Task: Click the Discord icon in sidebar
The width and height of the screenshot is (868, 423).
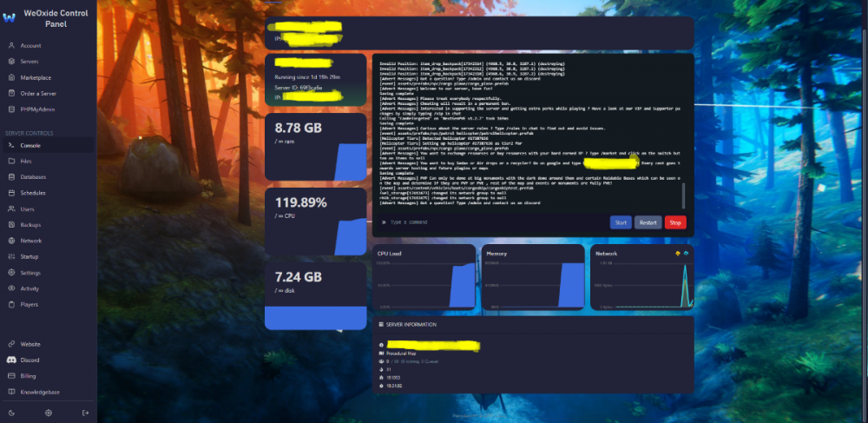Action: [10, 360]
